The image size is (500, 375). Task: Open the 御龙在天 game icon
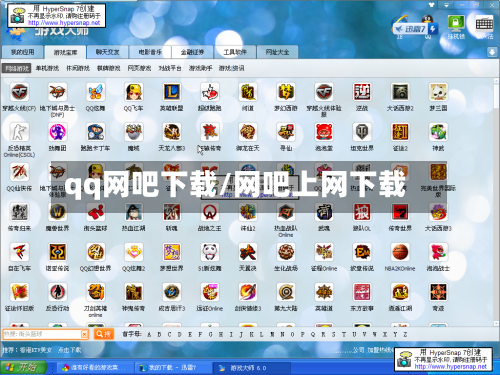click(x=248, y=132)
